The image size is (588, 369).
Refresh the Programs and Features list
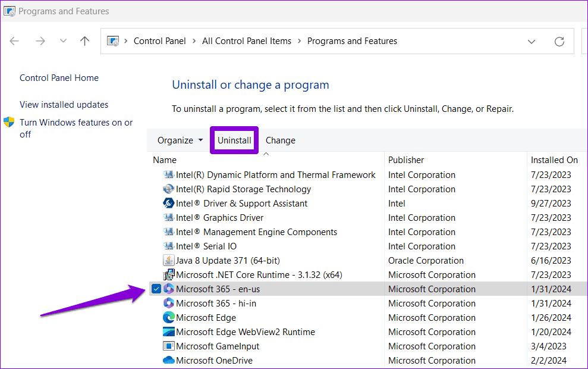coord(559,41)
